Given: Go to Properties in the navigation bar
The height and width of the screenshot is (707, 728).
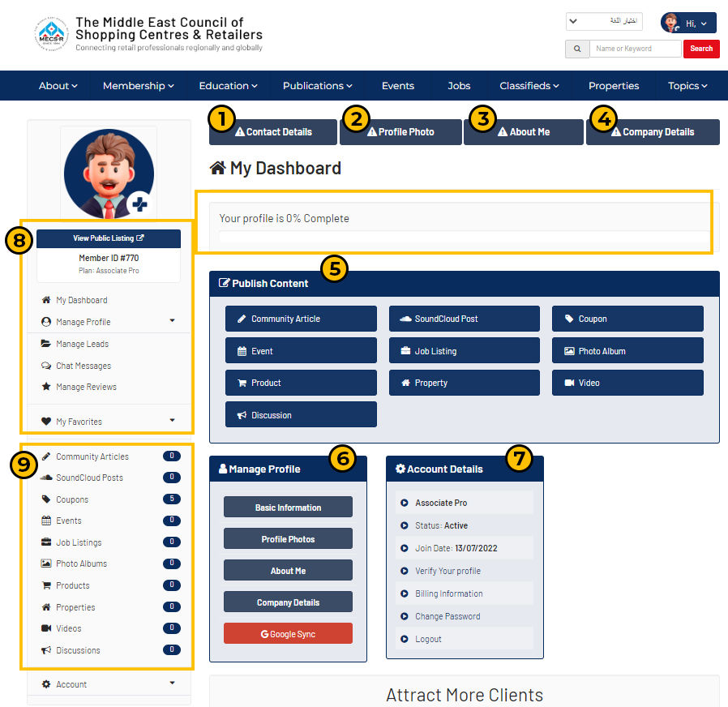Looking at the screenshot, I should click(614, 86).
